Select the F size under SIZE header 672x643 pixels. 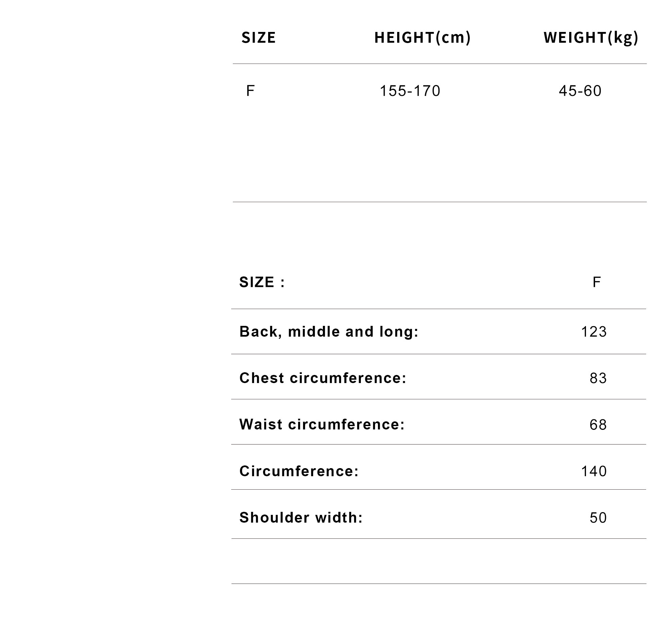coord(250,91)
